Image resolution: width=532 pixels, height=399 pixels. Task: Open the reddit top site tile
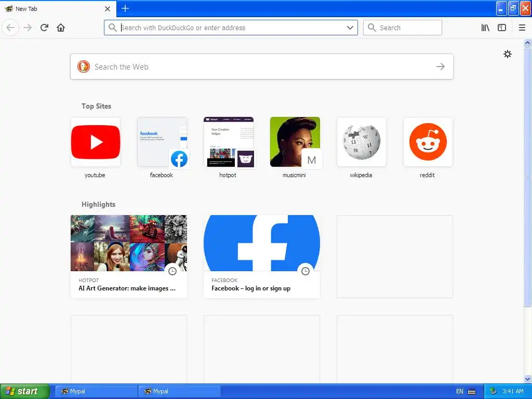[428, 142]
